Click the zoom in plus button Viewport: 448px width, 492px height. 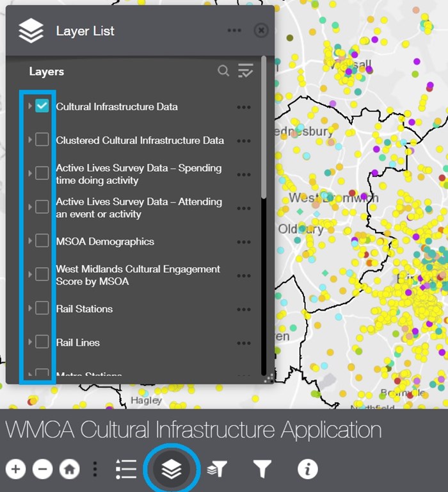pyautogui.click(x=16, y=469)
